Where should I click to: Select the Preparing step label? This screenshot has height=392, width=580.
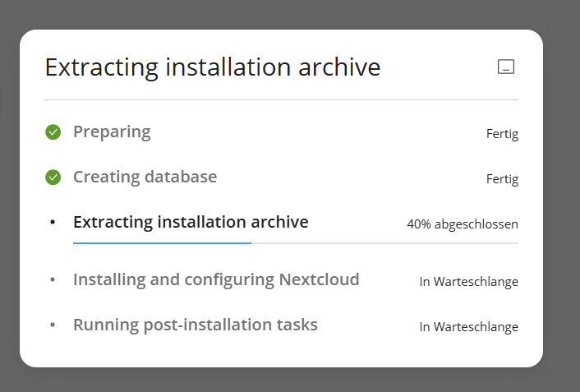tap(112, 131)
